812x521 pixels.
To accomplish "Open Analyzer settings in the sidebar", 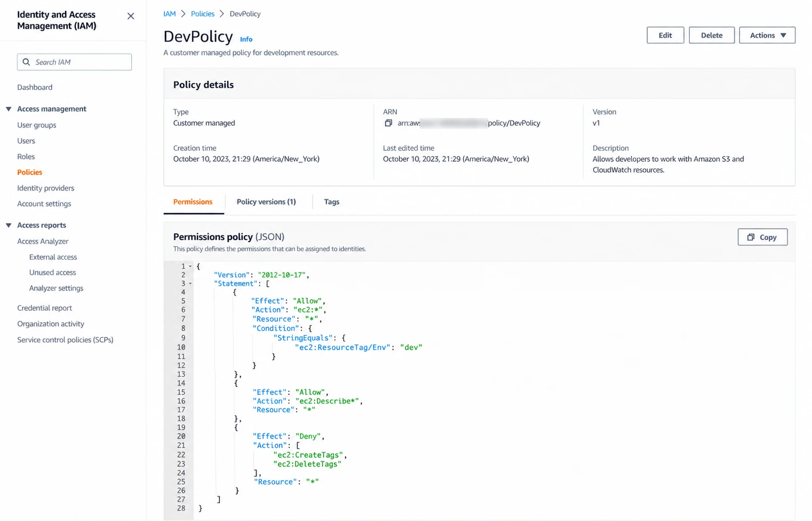I will click(56, 288).
